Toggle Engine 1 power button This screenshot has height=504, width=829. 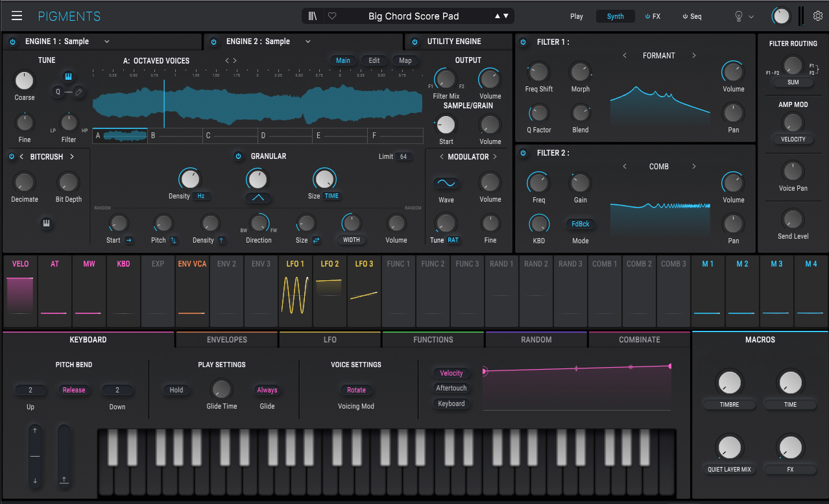(x=12, y=42)
